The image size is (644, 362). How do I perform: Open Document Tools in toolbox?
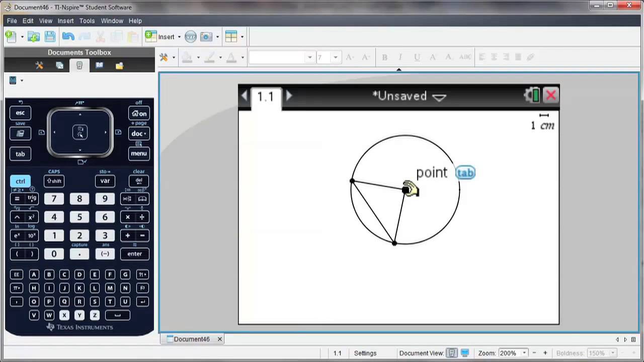point(39,65)
